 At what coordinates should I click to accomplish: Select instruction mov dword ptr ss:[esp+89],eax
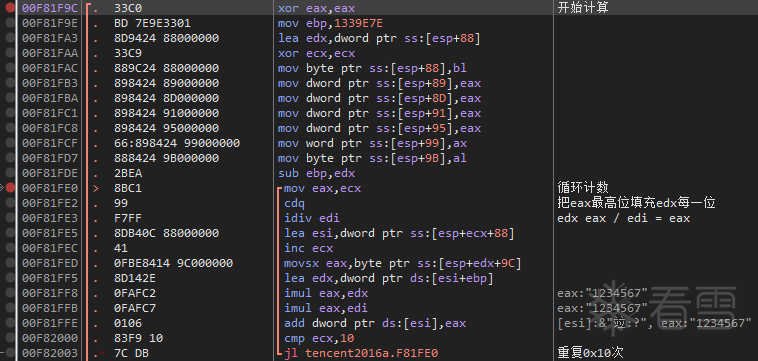coord(379,83)
